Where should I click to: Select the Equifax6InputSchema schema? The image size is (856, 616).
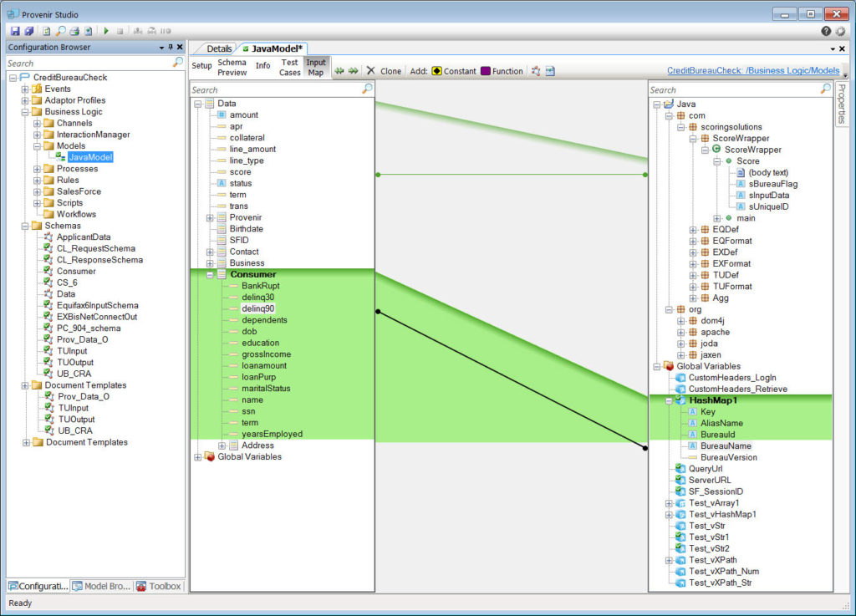pyautogui.click(x=97, y=306)
